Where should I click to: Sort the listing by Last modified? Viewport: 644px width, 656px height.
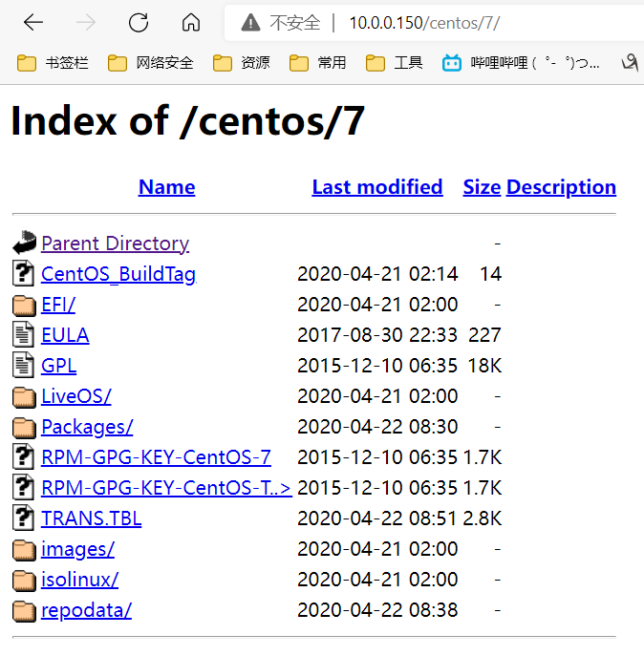(377, 187)
